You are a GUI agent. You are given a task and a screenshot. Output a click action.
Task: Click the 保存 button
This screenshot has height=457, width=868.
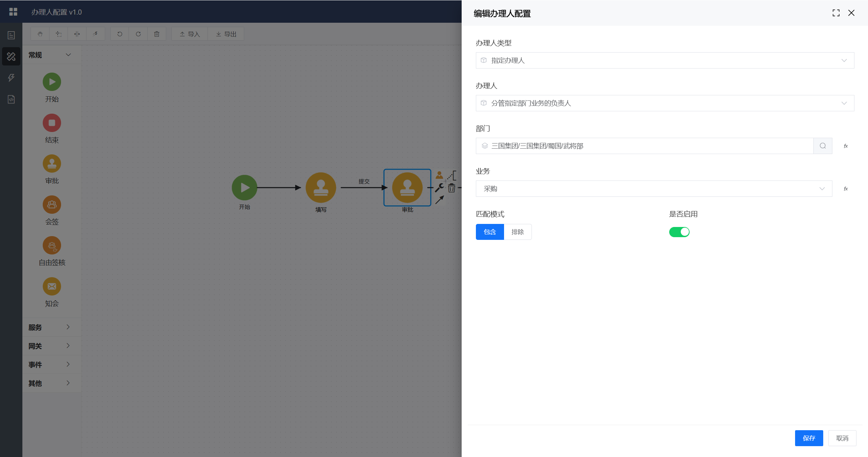[809, 438]
